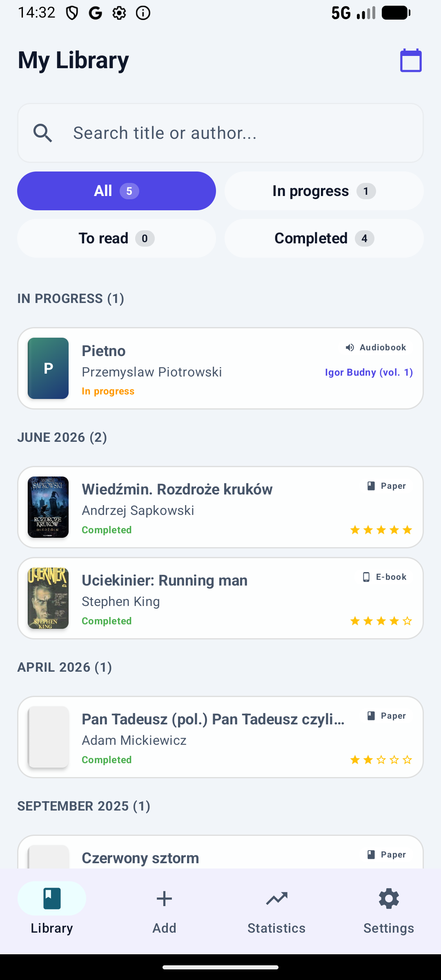Tap the Audiobook speaker icon on Pietno
The image size is (441, 980).
tap(350, 347)
